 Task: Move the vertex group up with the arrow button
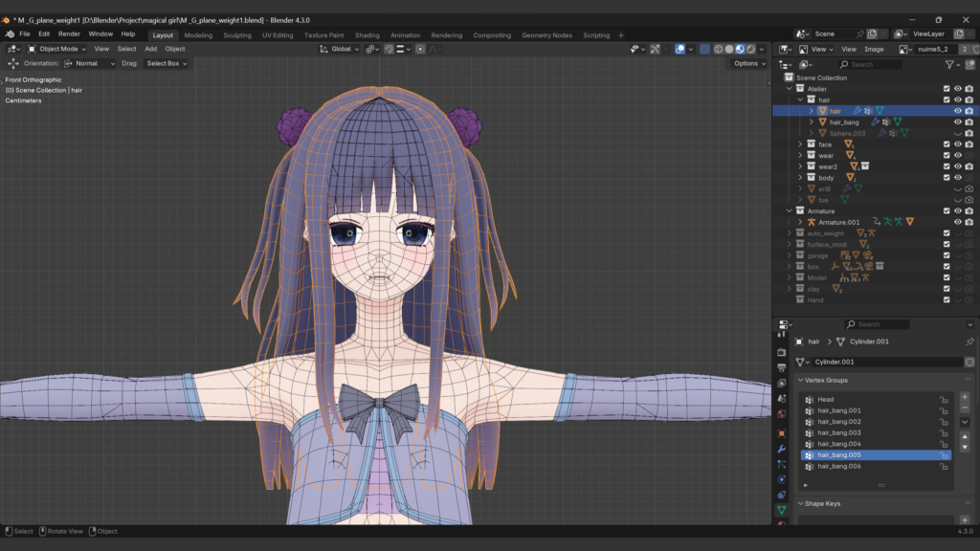[x=965, y=437]
